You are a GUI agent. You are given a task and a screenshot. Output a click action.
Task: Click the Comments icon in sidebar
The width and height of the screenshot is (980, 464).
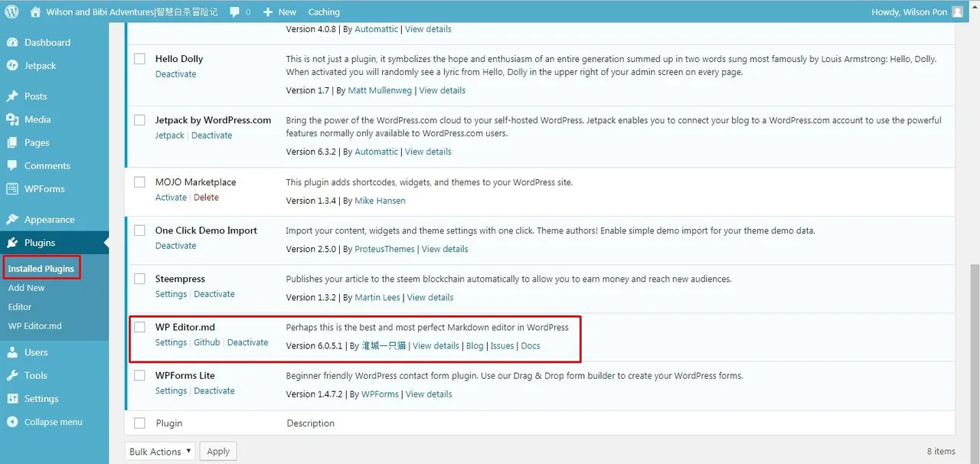pos(12,165)
